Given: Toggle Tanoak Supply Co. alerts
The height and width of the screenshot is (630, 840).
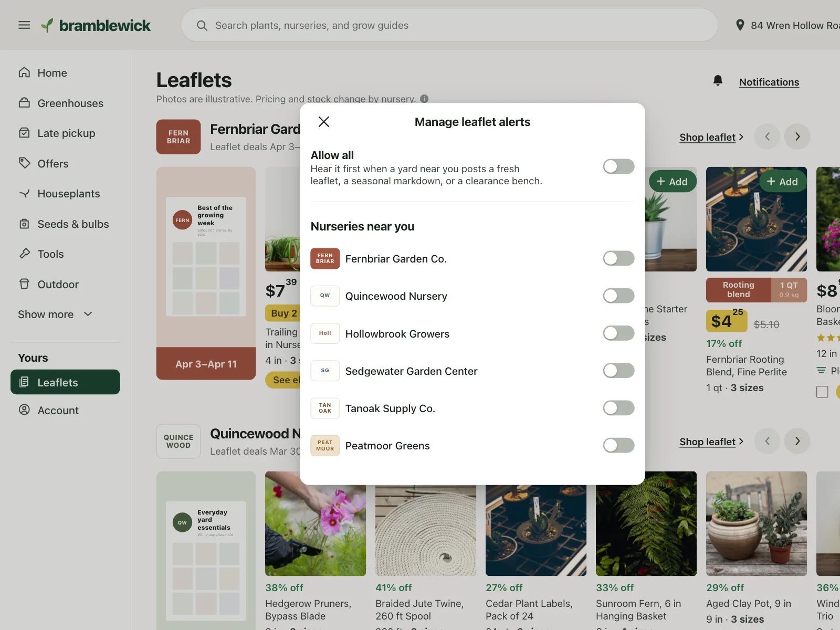Looking at the screenshot, I should point(618,408).
